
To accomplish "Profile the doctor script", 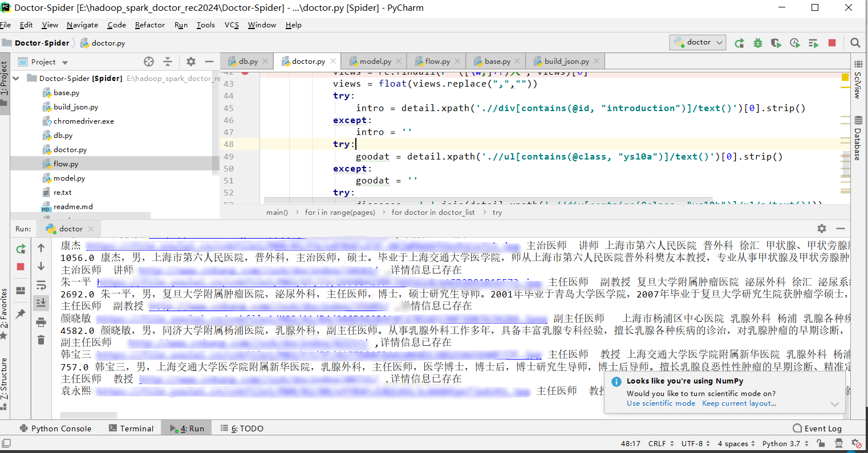I will (795, 42).
